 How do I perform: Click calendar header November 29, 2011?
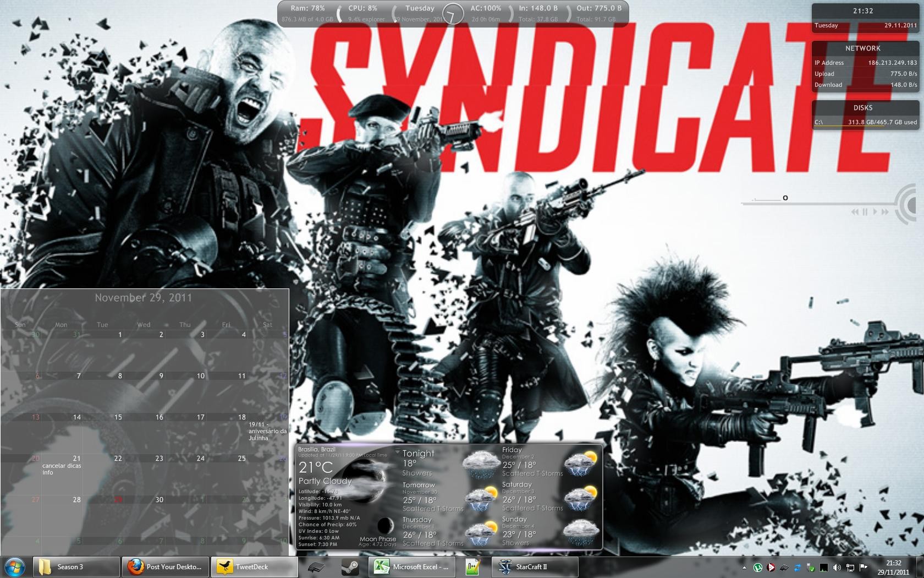(144, 298)
